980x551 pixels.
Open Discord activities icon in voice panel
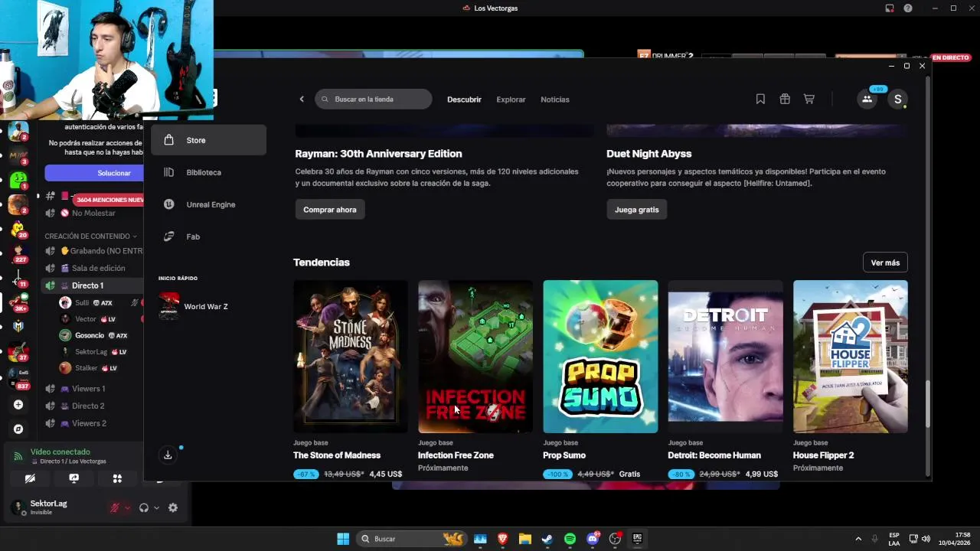pos(117,478)
